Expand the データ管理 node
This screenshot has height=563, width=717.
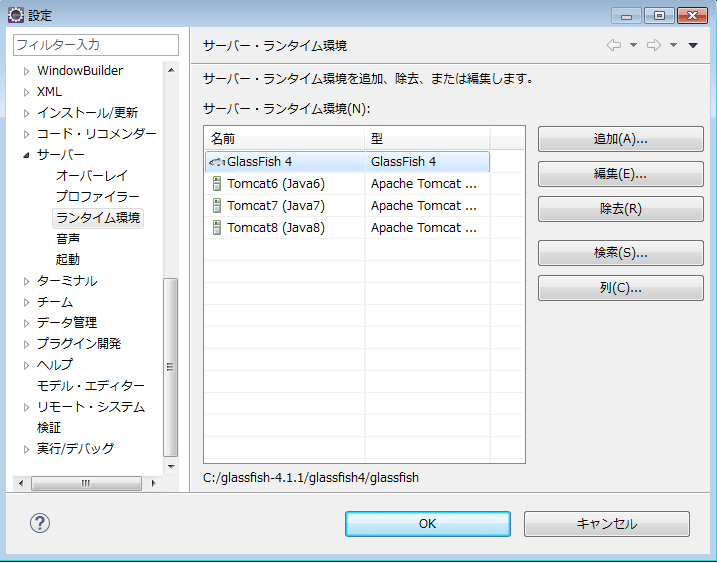(26, 323)
